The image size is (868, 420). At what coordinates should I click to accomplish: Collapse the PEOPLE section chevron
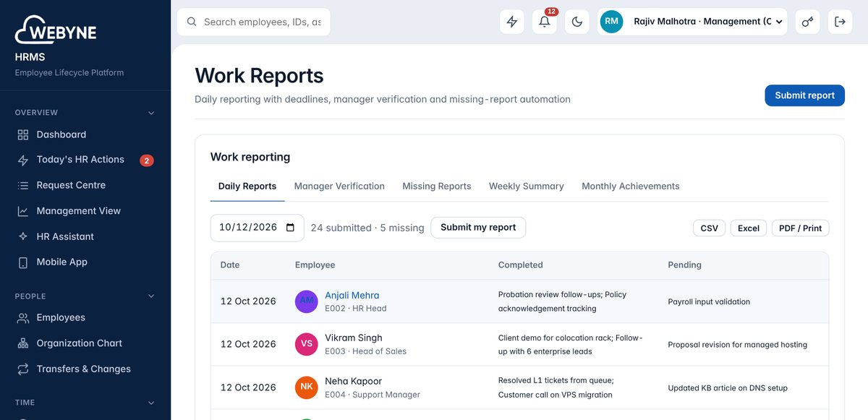pos(151,296)
